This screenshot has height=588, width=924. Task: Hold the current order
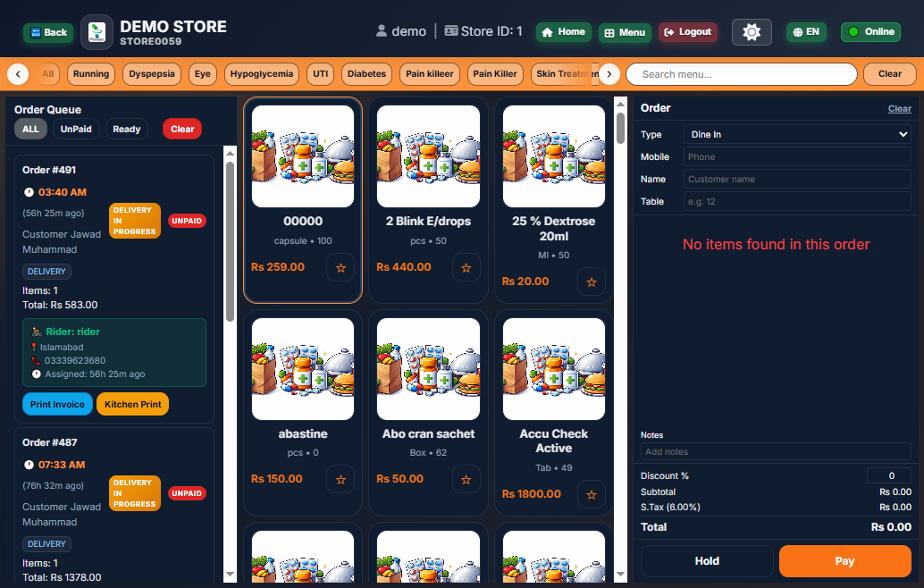[x=707, y=561]
